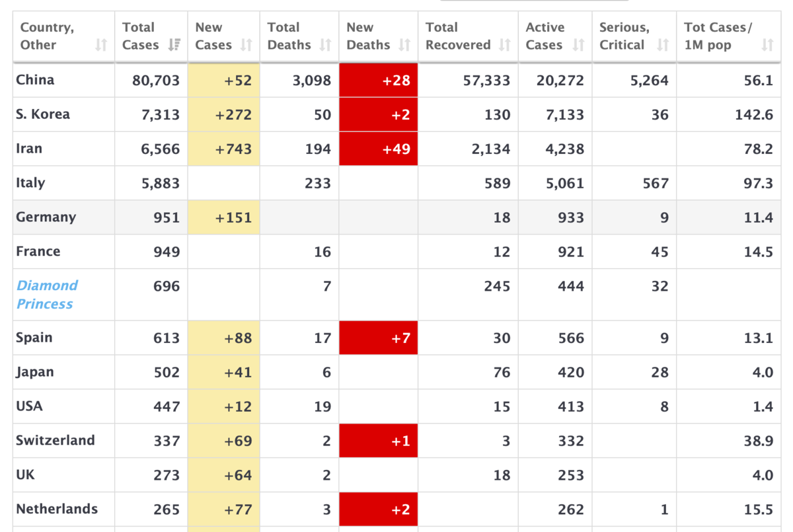Click Japan total cases 502
Viewport: 793px width, 532px height.
[167, 373]
